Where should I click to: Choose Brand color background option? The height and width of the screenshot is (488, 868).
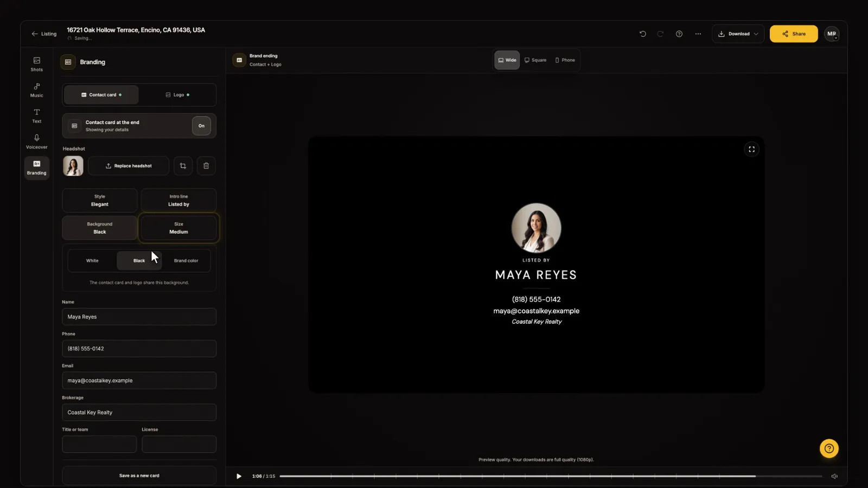[186, 261]
